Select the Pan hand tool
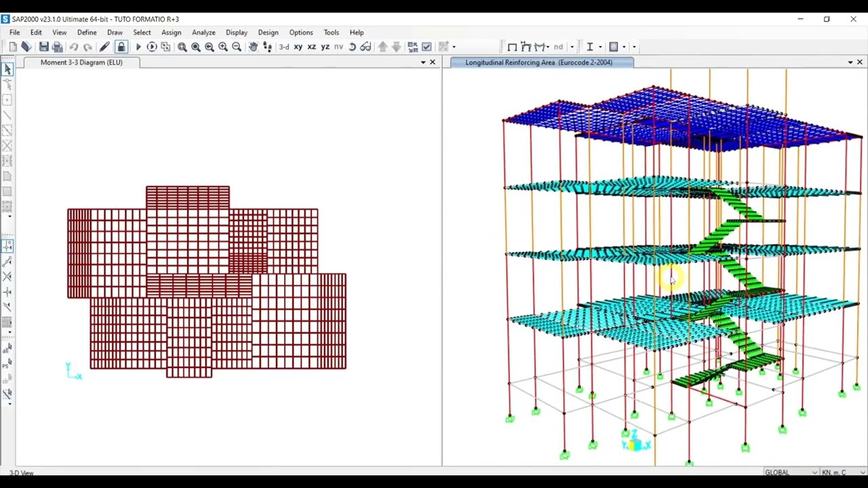Screen dimensions: 868x488 click(x=253, y=47)
